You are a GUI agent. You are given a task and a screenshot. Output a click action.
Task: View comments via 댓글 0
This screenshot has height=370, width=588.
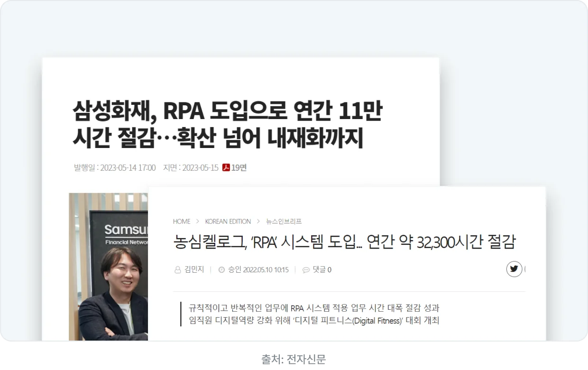(x=322, y=269)
